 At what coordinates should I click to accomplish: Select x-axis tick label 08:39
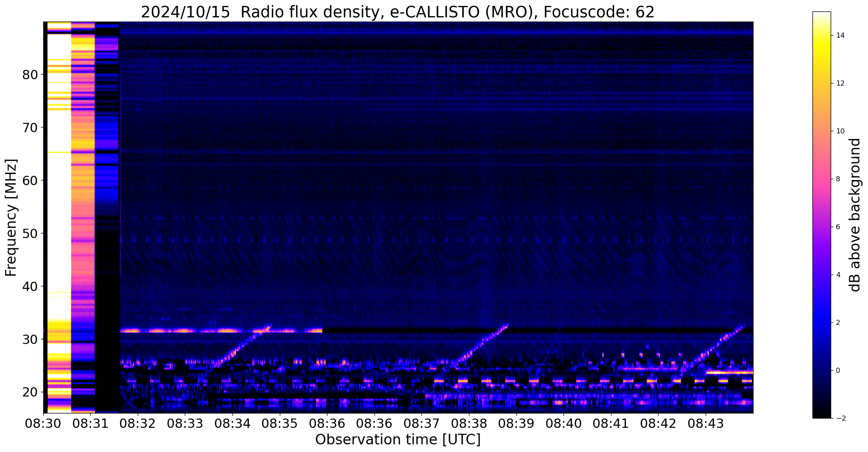pyautogui.click(x=516, y=424)
